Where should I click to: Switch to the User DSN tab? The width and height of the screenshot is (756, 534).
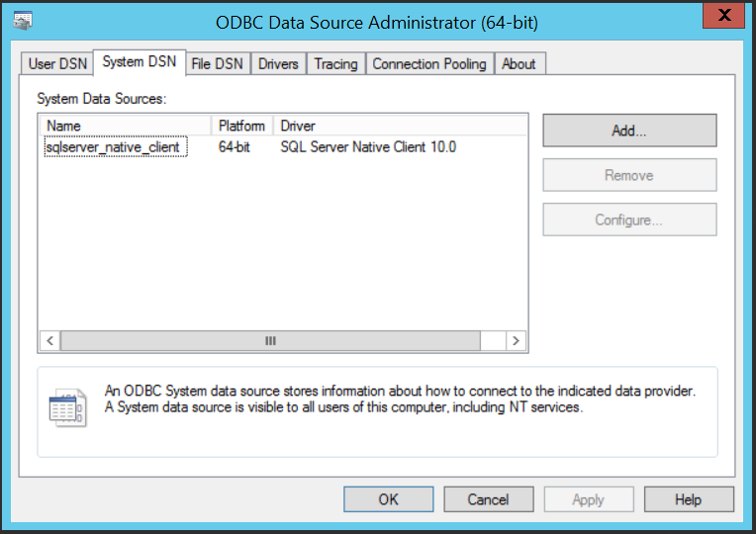57,63
